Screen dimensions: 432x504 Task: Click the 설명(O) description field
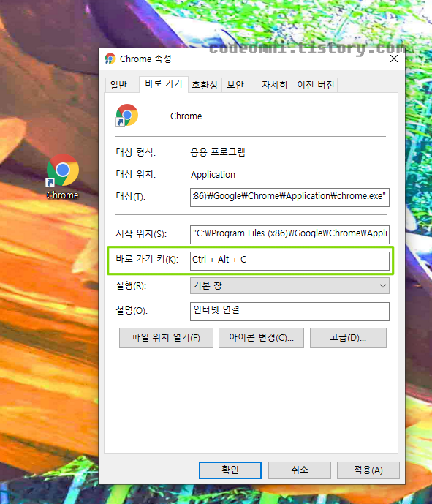[289, 311]
